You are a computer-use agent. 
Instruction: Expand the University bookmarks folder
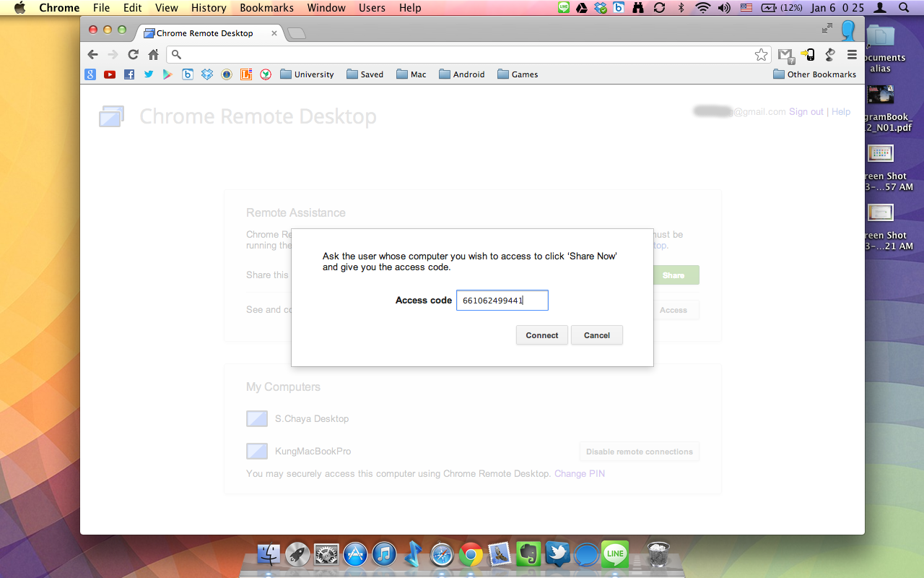(307, 74)
